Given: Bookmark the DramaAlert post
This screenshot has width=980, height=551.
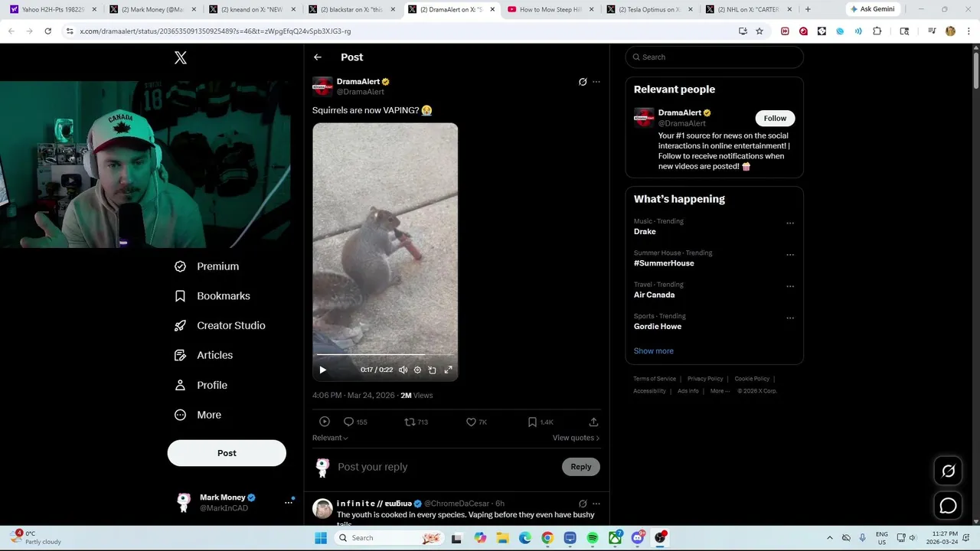Looking at the screenshot, I should tap(541, 422).
